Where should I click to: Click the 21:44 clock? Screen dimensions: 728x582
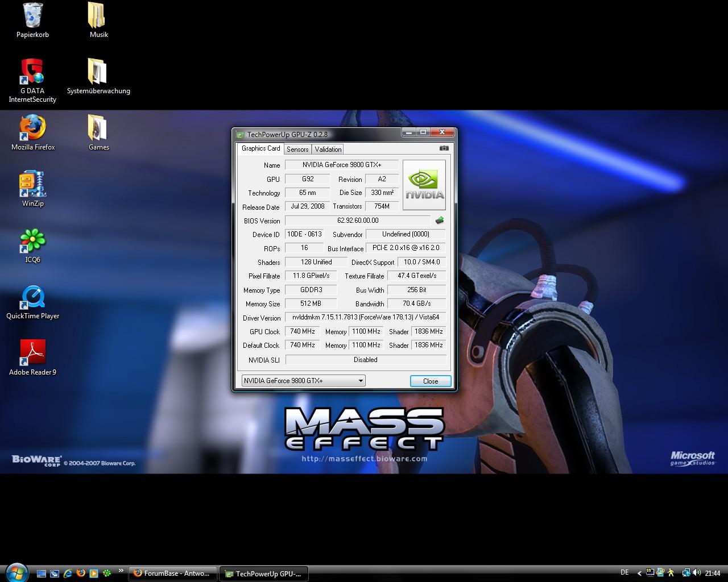713,573
